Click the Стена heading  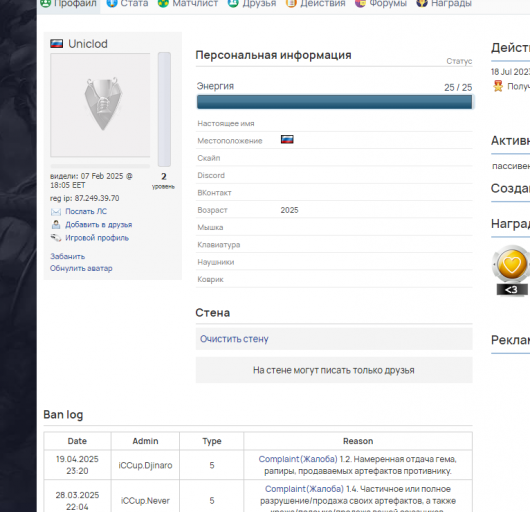[x=213, y=313]
